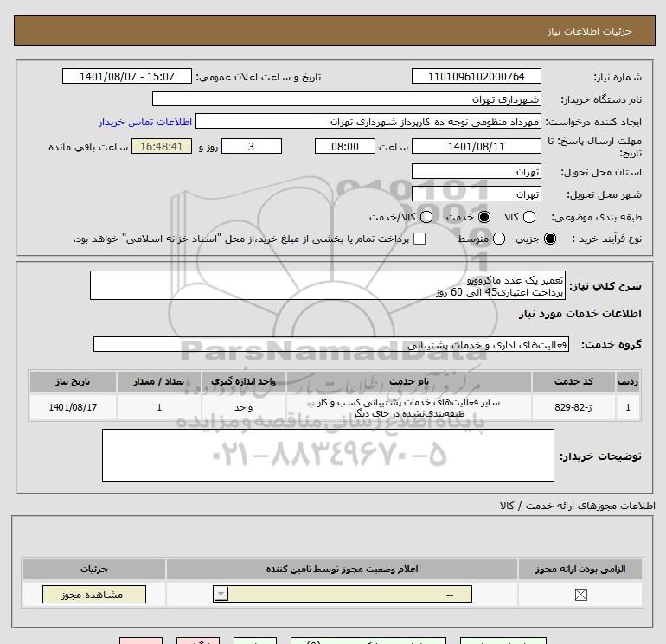Click the شماره نیاز number field
This screenshot has width=666, height=644.
[476, 76]
